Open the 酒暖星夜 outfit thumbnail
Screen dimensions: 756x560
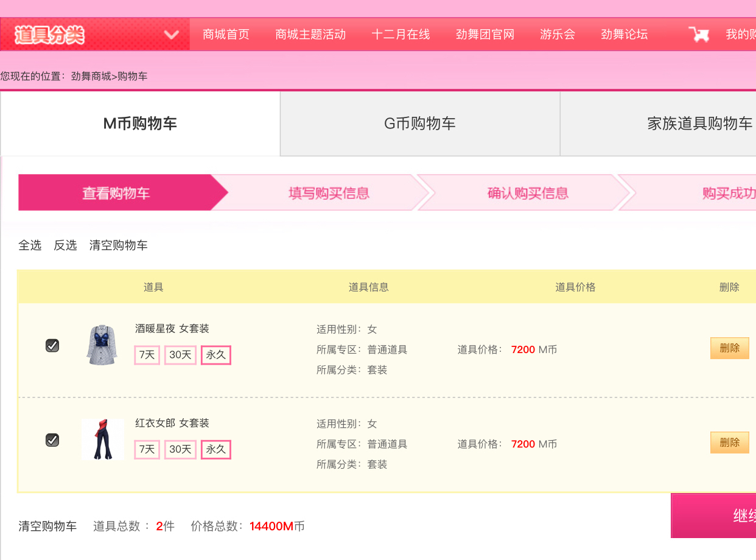pos(102,345)
